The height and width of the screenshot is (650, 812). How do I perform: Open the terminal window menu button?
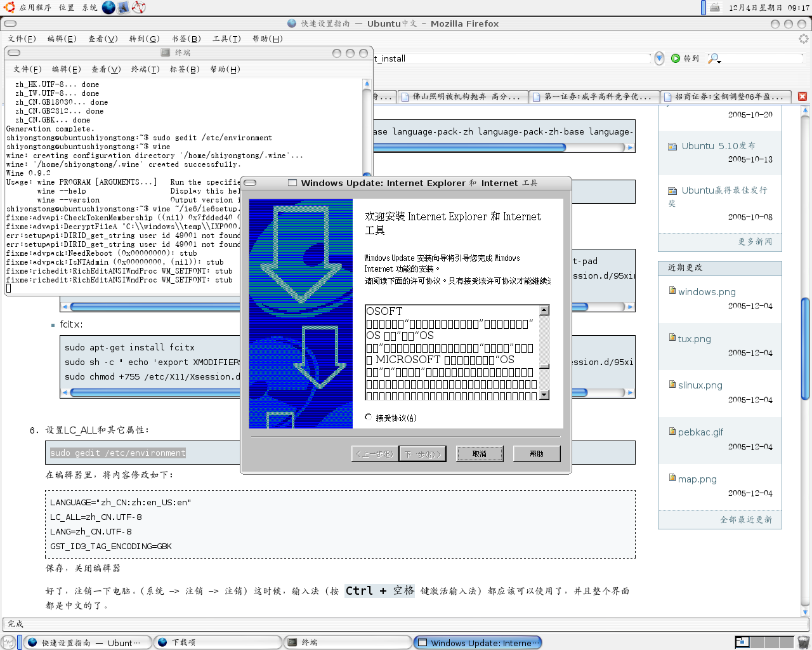click(14, 53)
